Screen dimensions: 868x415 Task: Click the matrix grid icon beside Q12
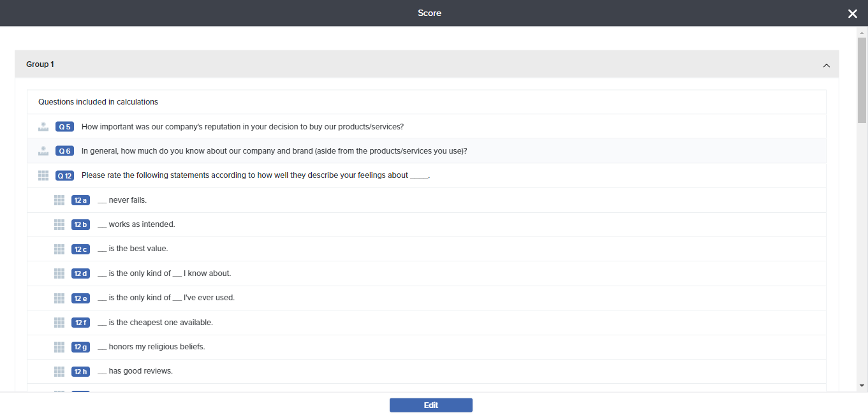click(x=43, y=175)
